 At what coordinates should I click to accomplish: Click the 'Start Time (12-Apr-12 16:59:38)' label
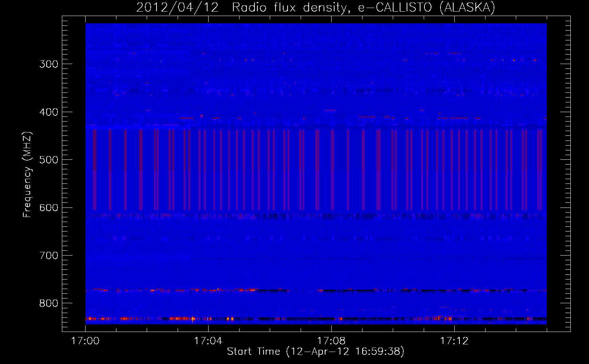click(316, 351)
